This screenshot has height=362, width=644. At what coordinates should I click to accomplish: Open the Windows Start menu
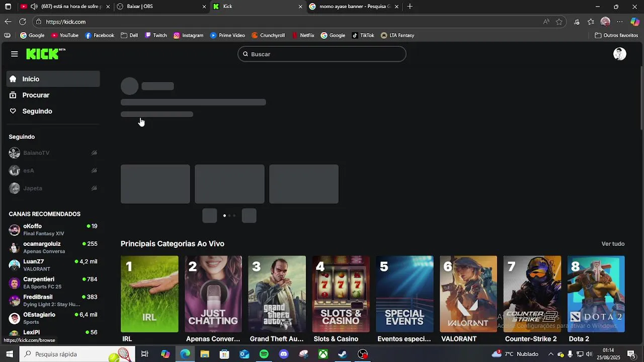pyautogui.click(x=10, y=354)
